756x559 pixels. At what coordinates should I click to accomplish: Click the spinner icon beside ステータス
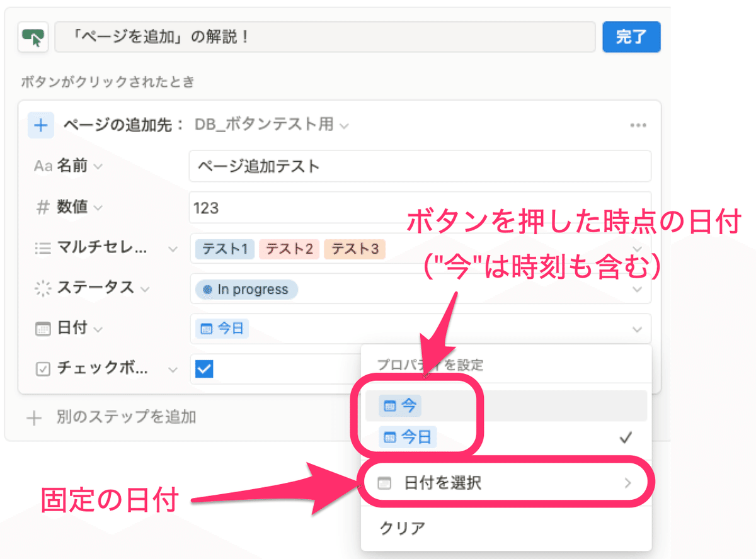[42, 288]
